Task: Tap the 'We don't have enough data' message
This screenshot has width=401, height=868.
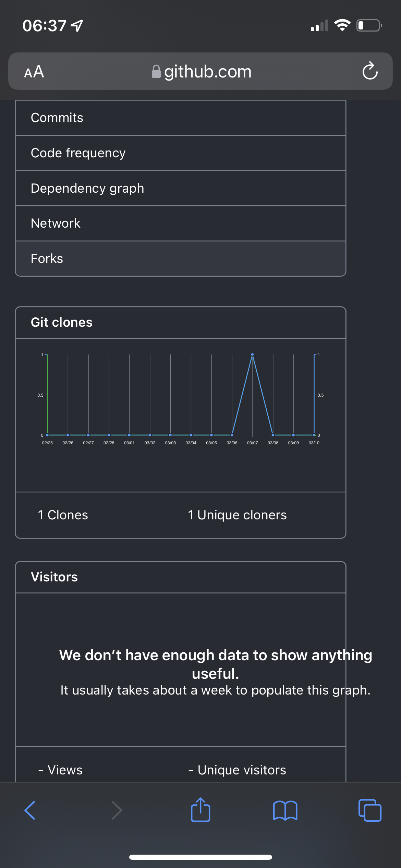Action: [216, 664]
